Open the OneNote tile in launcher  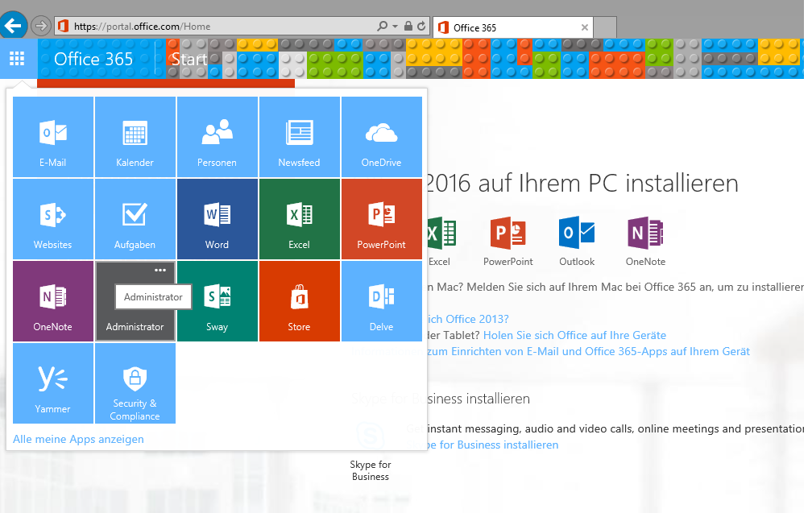[53, 301]
